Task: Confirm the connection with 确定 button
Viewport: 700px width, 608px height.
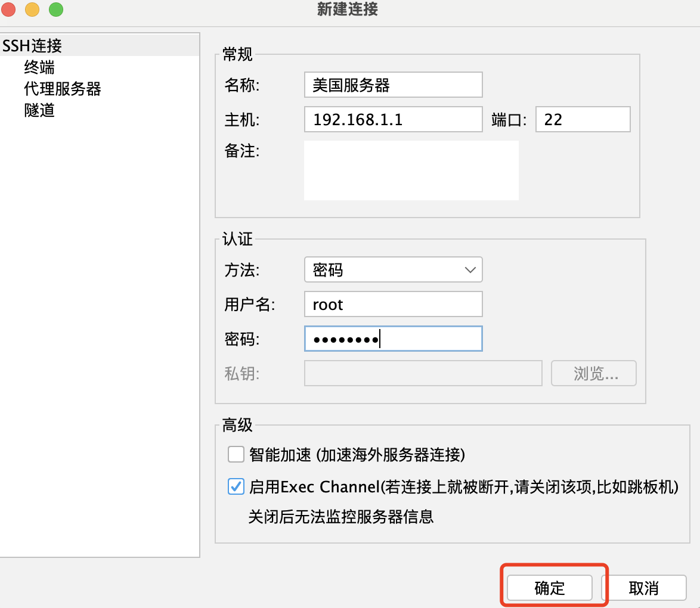Action: coord(549,588)
